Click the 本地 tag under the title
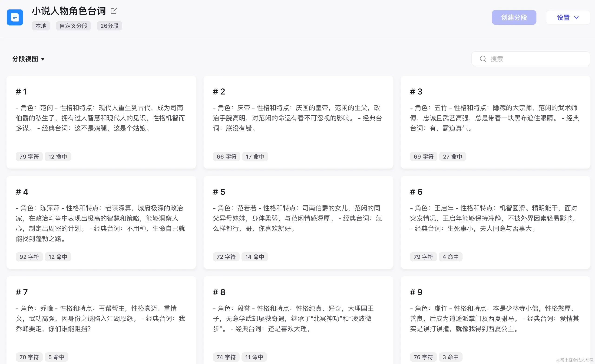This screenshot has height=364, width=595. coord(41,26)
